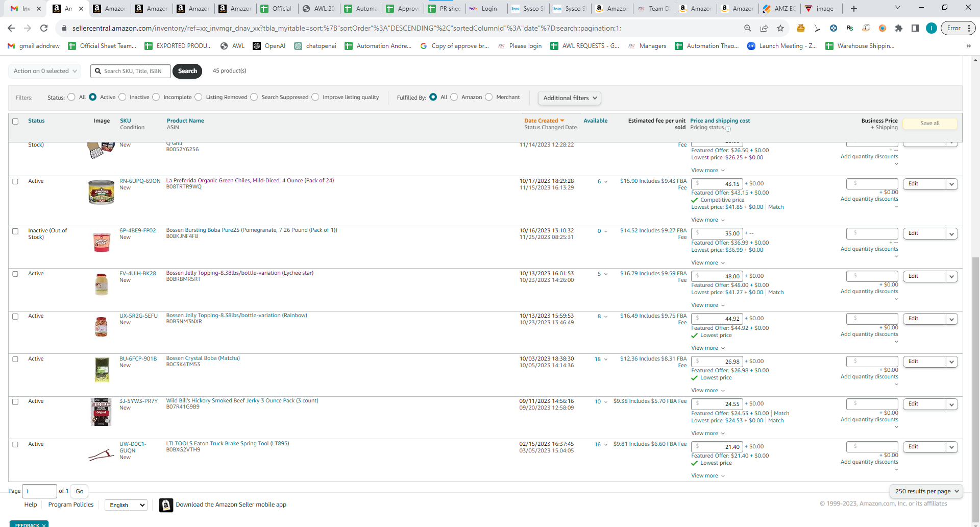This screenshot has height=527, width=980.
Task: Open Edit dropdown arrow for Wild Bill's Jerky row
Action: [952, 404]
